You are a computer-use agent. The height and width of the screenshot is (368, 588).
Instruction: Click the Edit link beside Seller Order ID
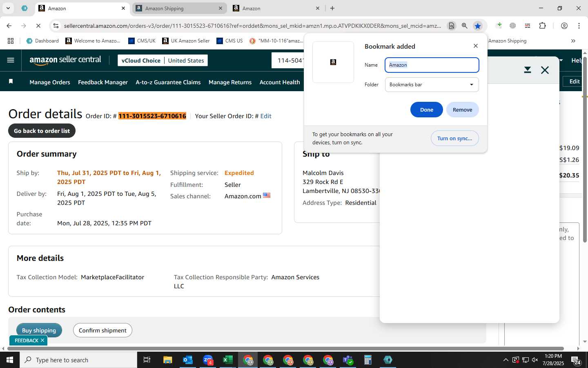coord(266,116)
